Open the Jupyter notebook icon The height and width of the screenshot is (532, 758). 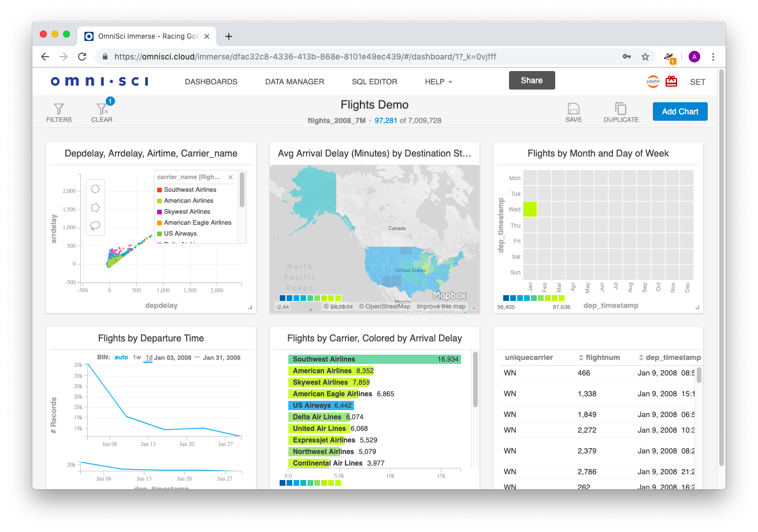pos(653,81)
